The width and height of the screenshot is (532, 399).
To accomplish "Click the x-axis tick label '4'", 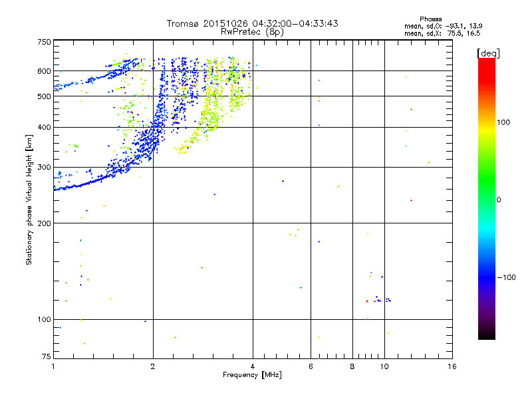I will point(253,366).
